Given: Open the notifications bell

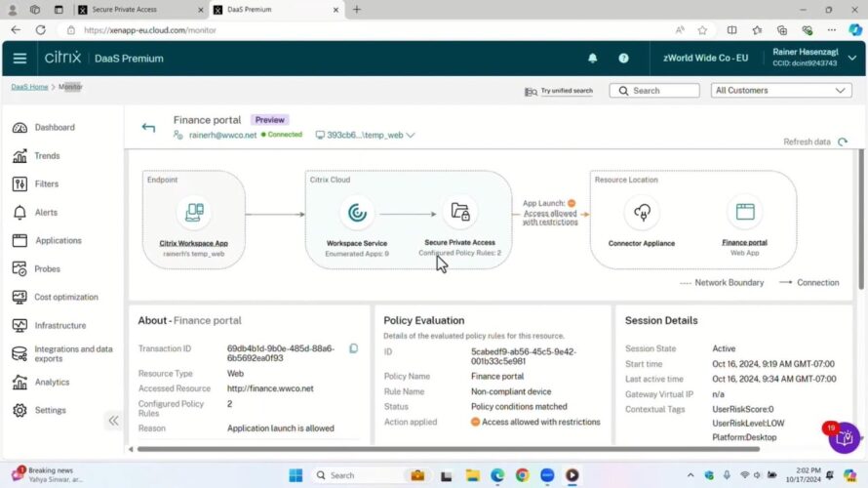Looking at the screenshot, I should [x=592, y=59].
